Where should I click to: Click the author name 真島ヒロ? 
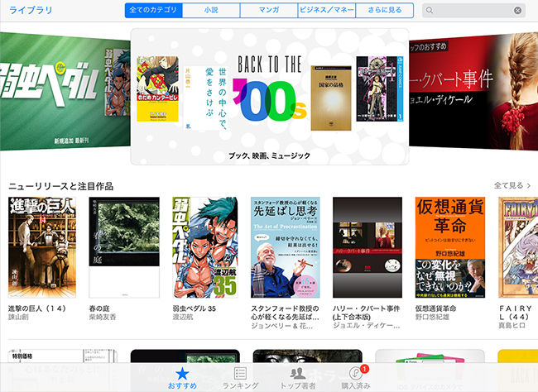512,326
